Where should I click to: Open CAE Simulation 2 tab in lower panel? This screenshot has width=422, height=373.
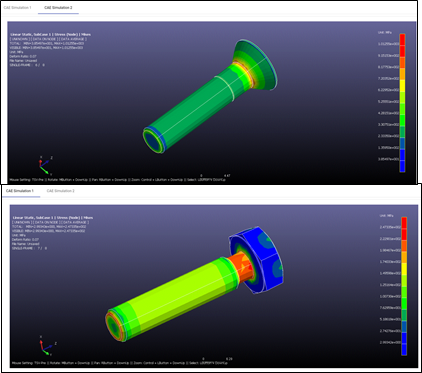(x=61, y=191)
